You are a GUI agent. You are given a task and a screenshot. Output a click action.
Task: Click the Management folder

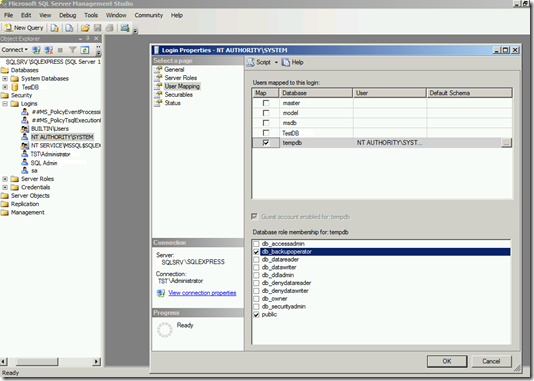pyautogui.click(x=28, y=212)
